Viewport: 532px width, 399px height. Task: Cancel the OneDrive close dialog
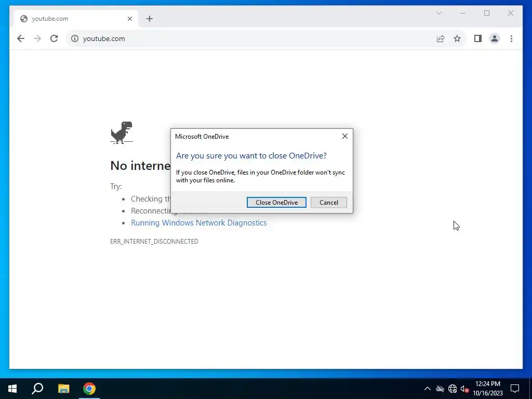(329, 202)
